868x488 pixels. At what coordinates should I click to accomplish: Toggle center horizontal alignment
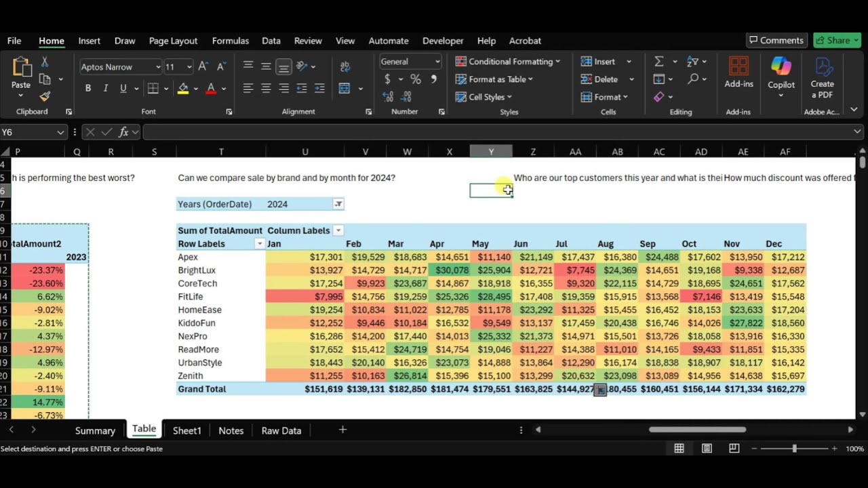[266, 88]
